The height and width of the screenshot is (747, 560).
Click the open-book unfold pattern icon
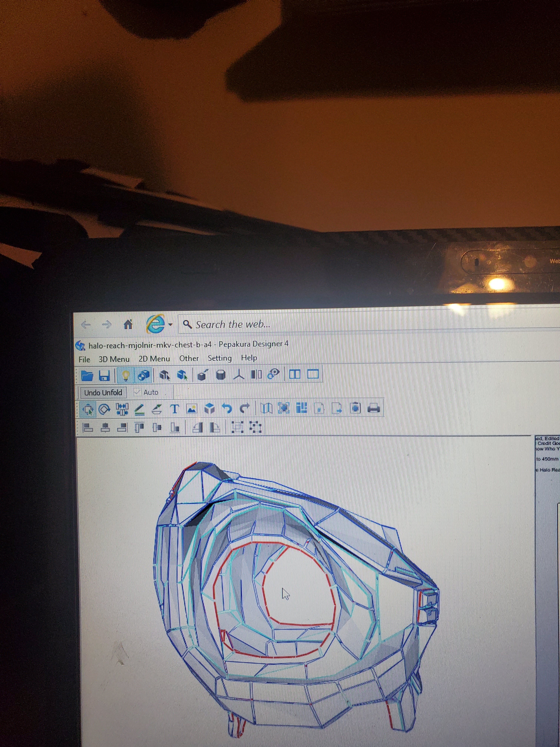coord(267,409)
